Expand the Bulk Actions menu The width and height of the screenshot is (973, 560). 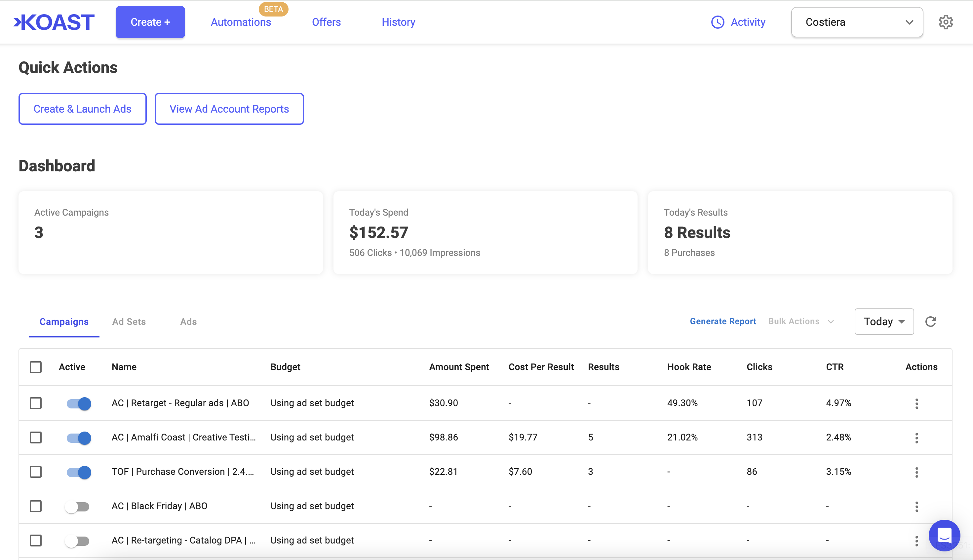tap(800, 322)
